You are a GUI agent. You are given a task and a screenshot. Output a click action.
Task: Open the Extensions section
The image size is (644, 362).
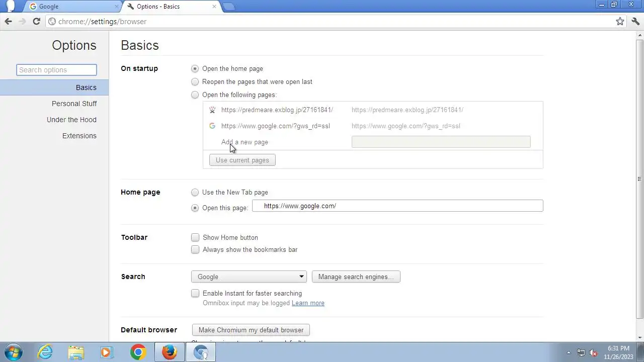(79, 136)
